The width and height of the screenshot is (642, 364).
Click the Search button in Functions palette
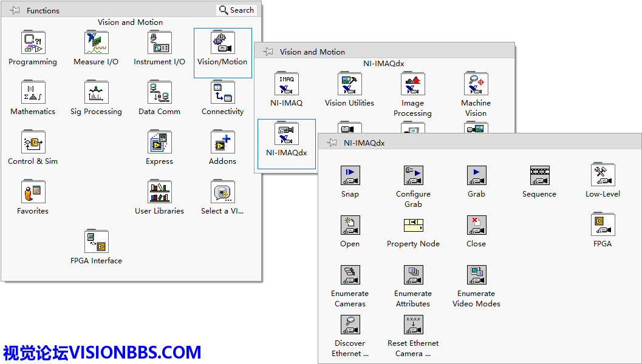click(x=237, y=10)
